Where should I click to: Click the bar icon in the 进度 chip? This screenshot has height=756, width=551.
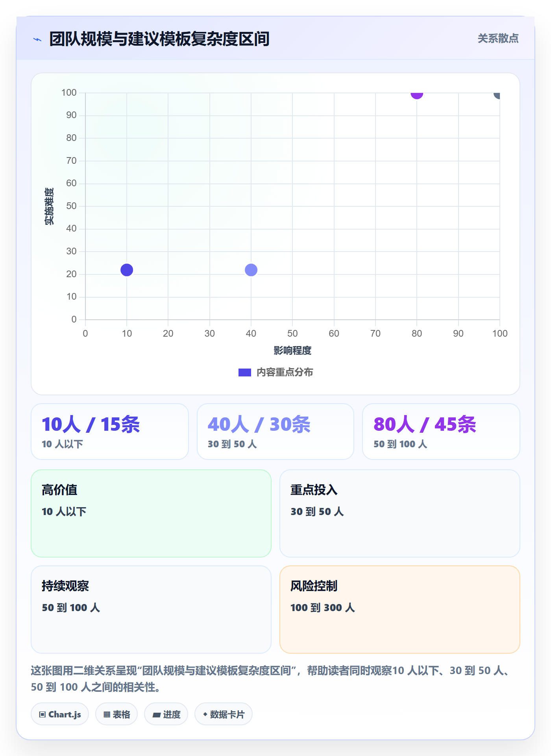(x=156, y=715)
